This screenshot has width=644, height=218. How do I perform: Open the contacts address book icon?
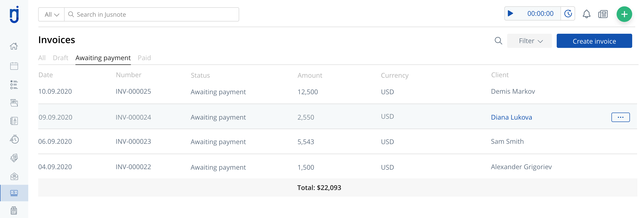point(14,121)
